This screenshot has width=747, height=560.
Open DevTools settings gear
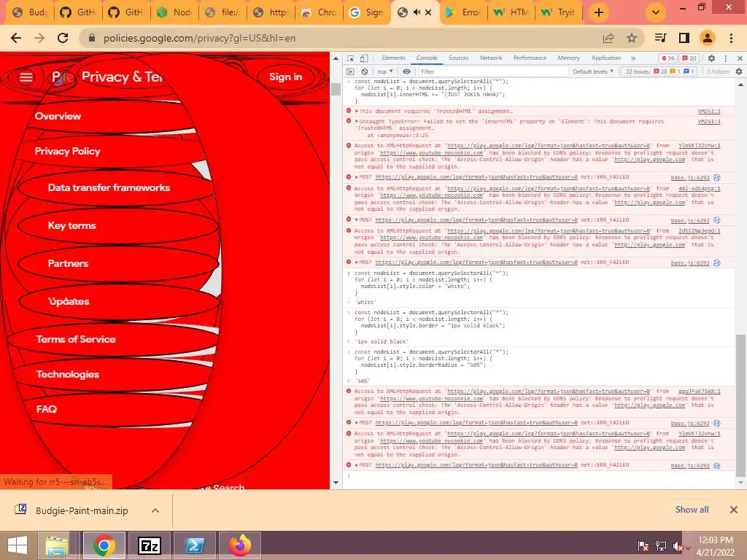(711, 58)
